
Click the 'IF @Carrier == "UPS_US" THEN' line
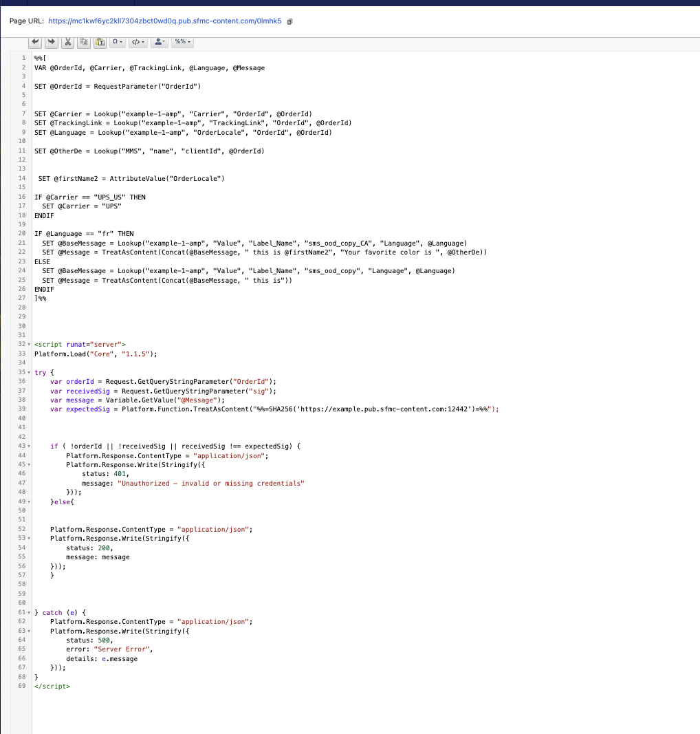point(90,197)
